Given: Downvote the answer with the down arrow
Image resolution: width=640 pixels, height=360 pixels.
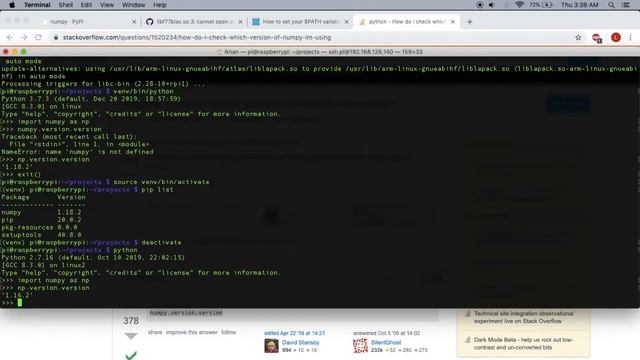Looking at the screenshot, I should [x=131, y=336].
